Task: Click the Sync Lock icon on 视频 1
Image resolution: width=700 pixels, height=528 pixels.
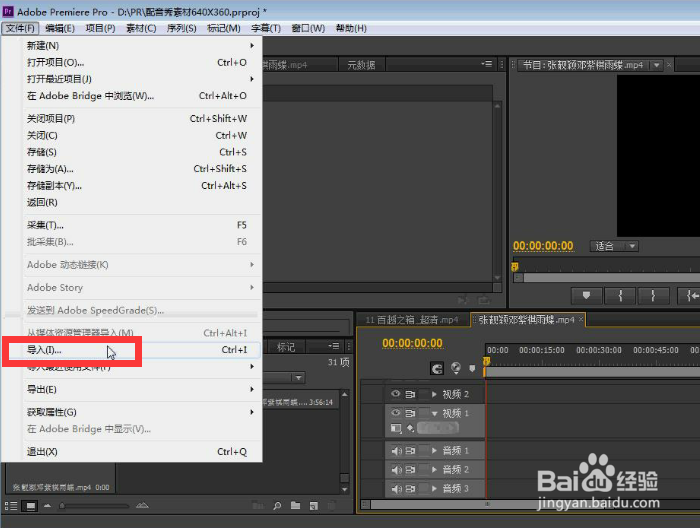Action: coord(410,413)
